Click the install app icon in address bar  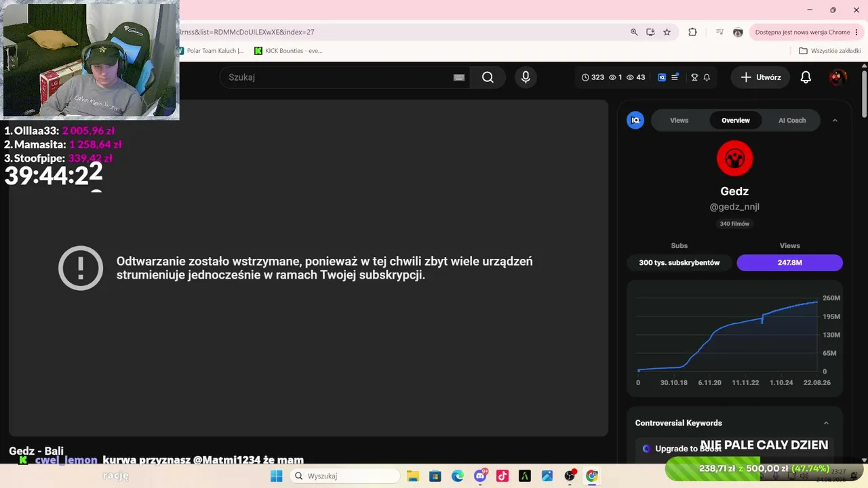pos(650,32)
